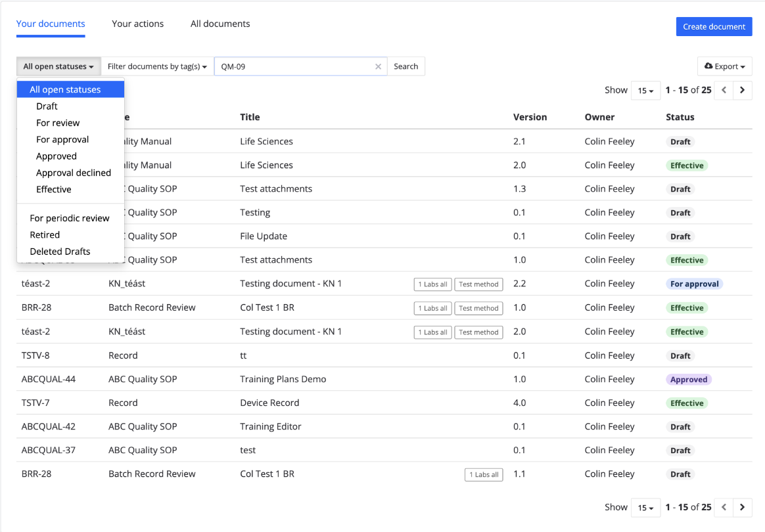The height and width of the screenshot is (532, 765).
Task: Switch to the All documents tab
Action: pyautogui.click(x=220, y=24)
